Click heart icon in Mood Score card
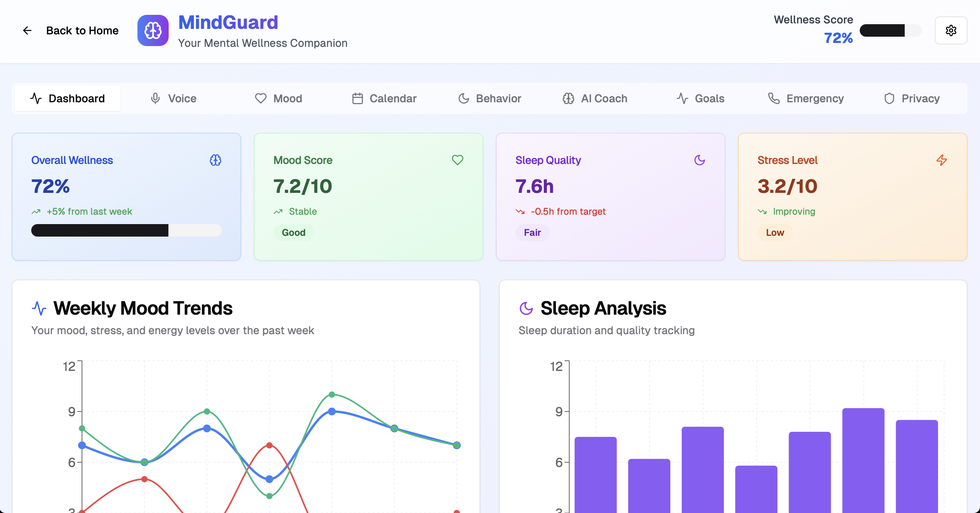 pos(457,160)
